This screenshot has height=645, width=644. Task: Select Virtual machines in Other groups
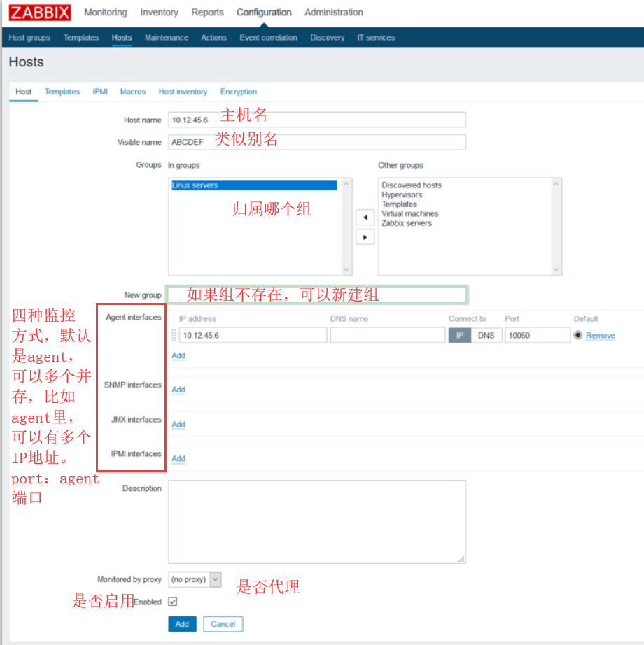point(410,213)
